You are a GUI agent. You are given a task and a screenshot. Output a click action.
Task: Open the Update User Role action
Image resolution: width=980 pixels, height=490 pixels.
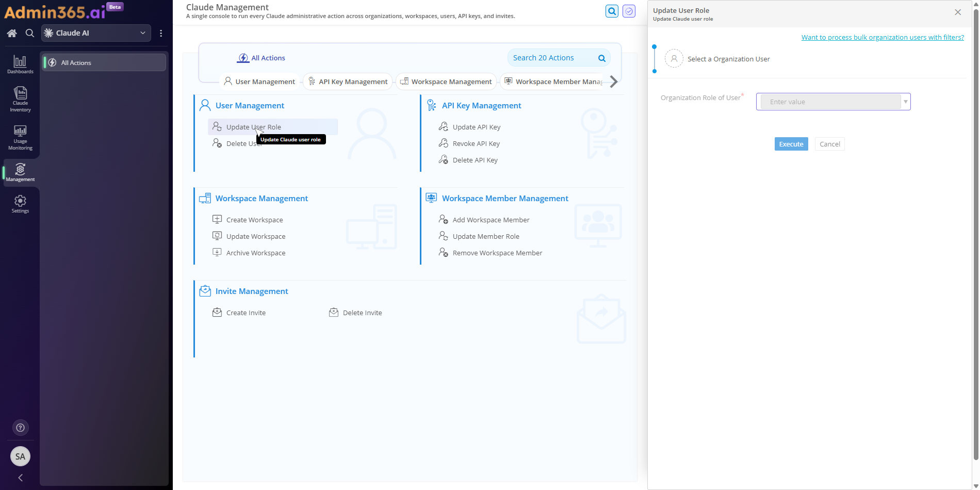click(x=273, y=127)
